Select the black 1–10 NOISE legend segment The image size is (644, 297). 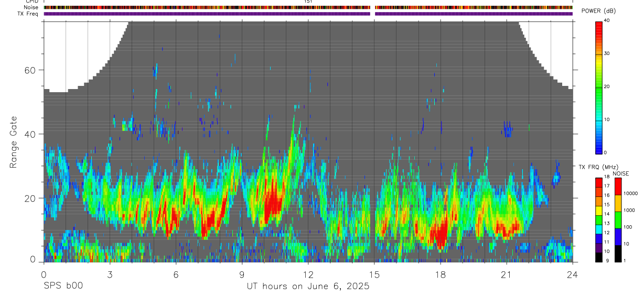618,254
